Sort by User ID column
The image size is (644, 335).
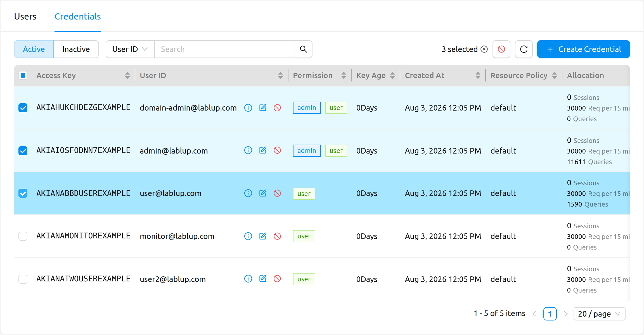point(281,75)
